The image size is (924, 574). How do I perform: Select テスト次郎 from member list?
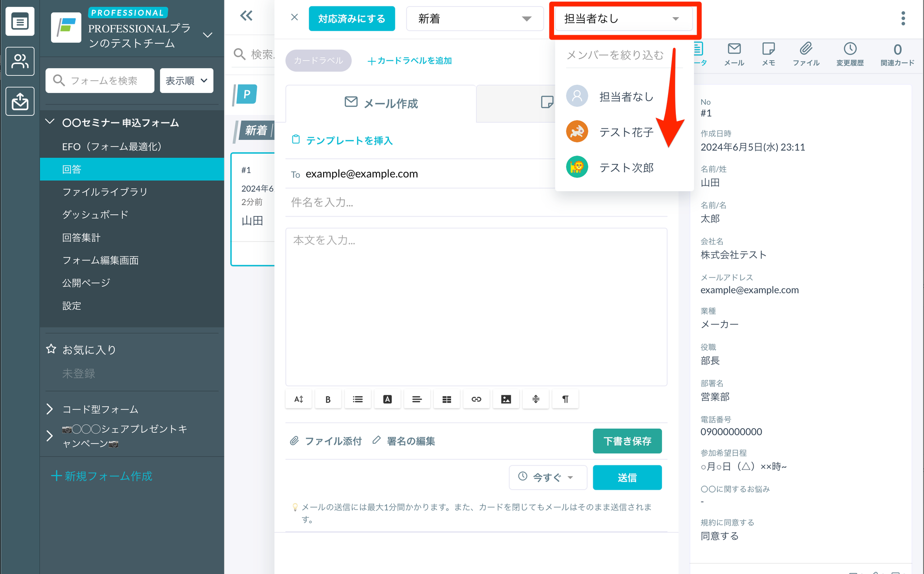coord(626,168)
